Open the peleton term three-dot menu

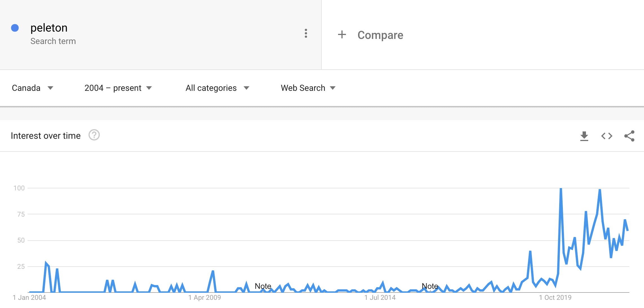306,33
